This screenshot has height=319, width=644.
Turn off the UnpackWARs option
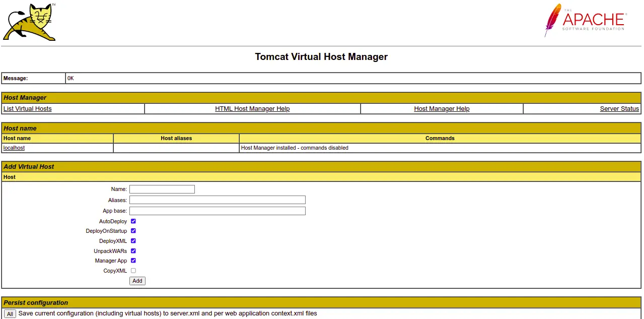coord(133,251)
